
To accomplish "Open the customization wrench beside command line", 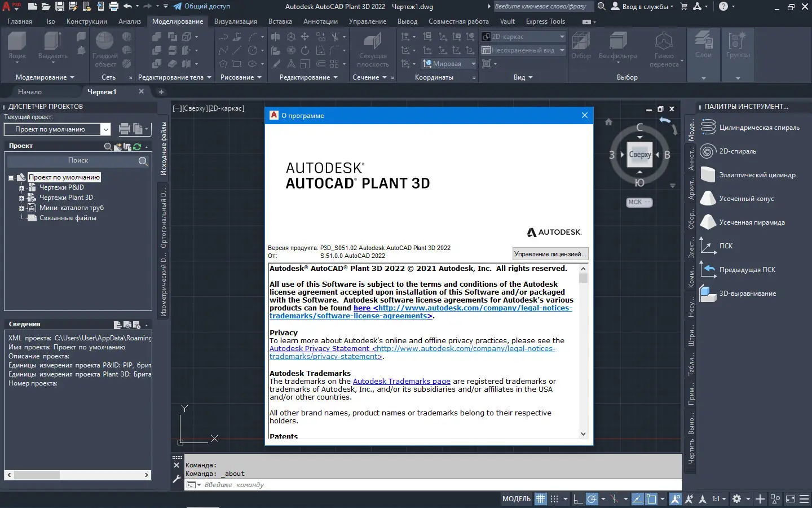I will point(176,479).
